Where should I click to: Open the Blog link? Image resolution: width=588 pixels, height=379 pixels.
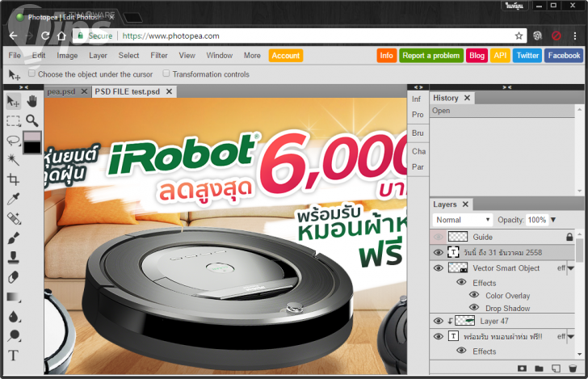click(x=477, y=56)
